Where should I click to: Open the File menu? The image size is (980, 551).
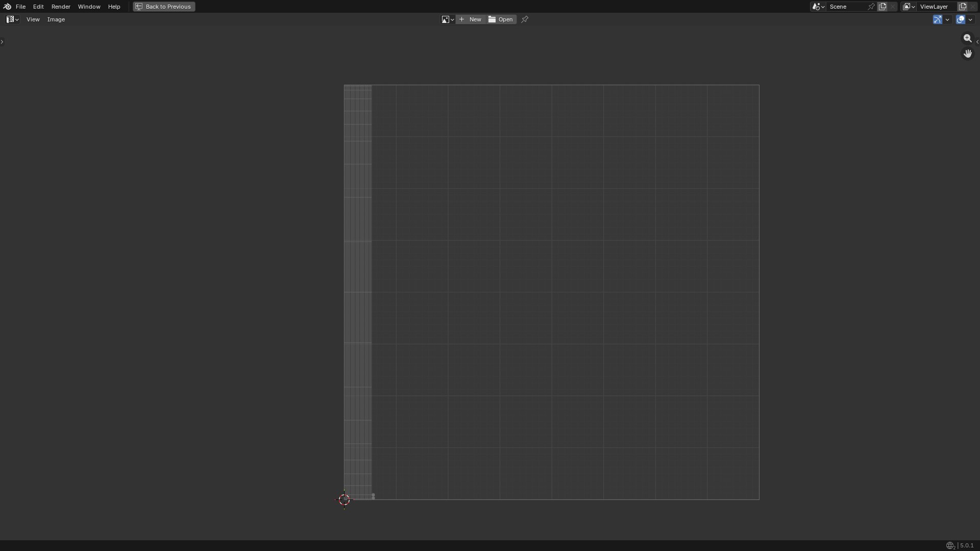(20, 7)
